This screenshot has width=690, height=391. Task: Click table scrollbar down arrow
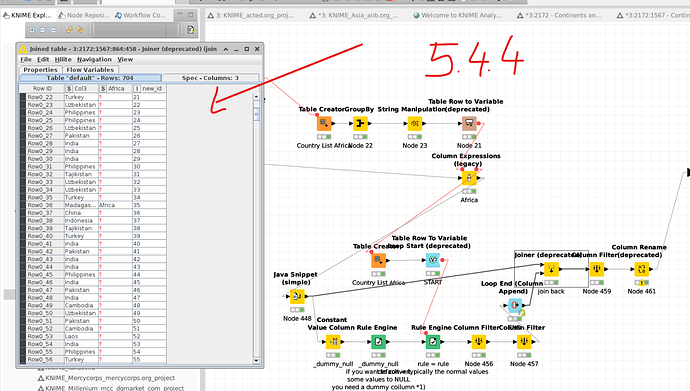257,360
